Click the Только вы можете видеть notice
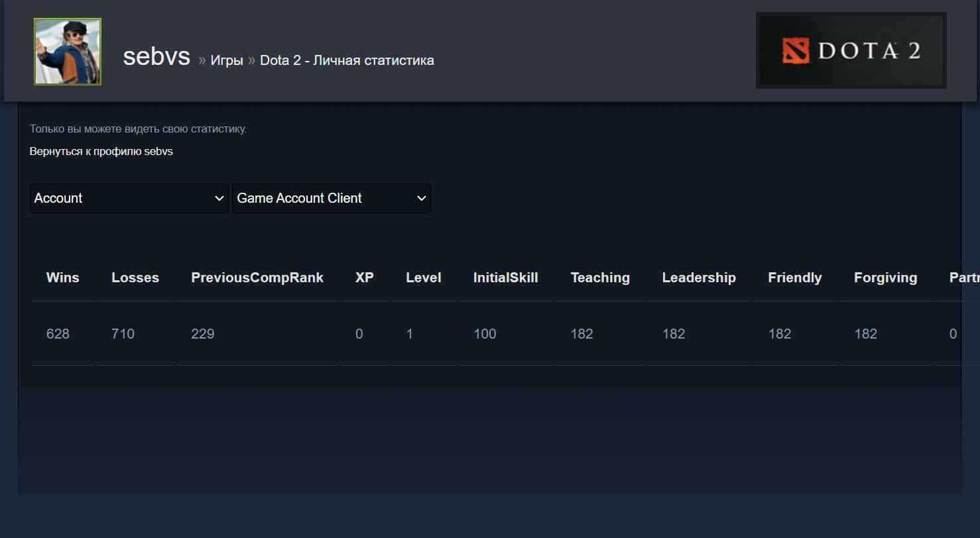Viewport: 980px width, 538px height. [x=138, y=129]
